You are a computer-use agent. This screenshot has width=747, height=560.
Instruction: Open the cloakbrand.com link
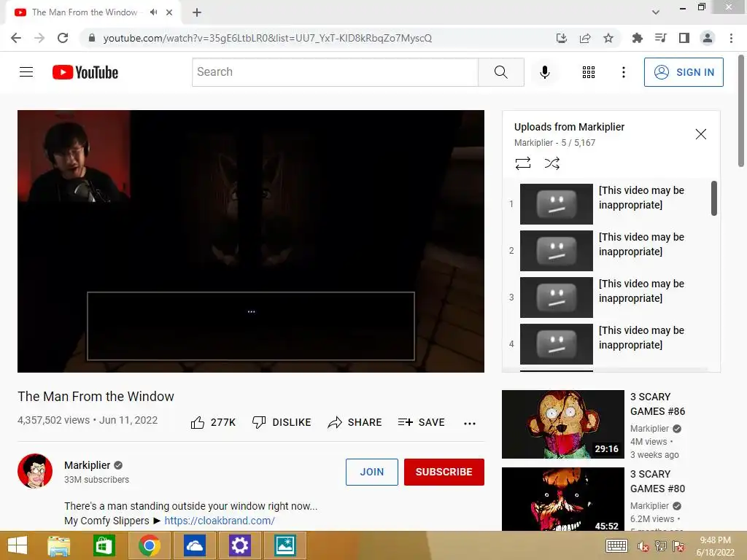[x=220, y=521]
